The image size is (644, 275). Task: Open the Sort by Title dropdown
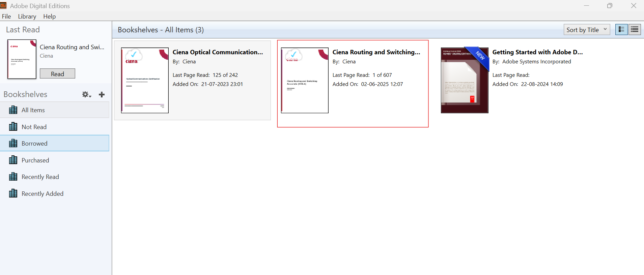tap(587, 30)
